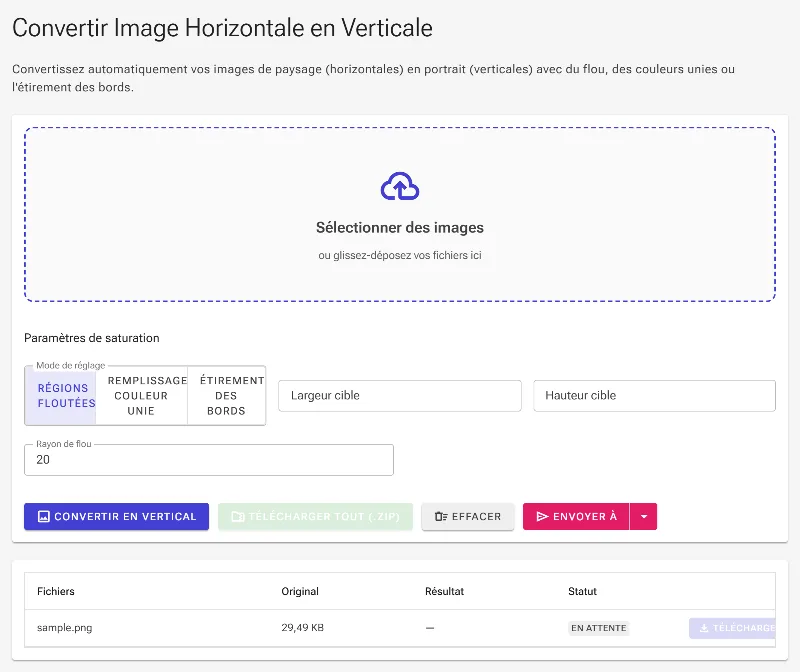Click the 'Effacer' button
Viewport: 800px width, 672px height.
pyautogui.click(x=468, y=516)
